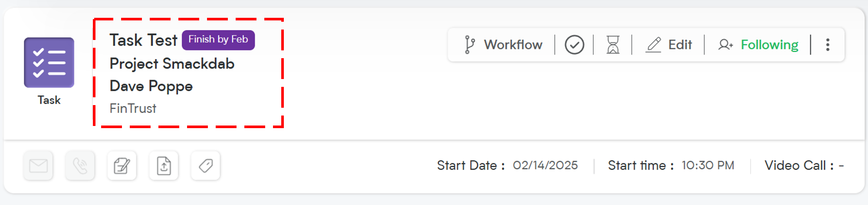
Task: Open Dave Poppe contact link
Action: pyautogui.click(x=151, y=86)
